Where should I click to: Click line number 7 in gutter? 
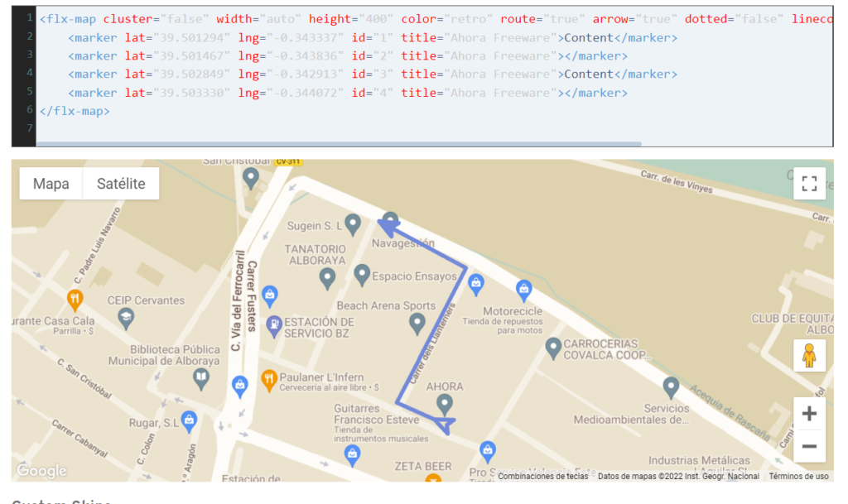click(x=30, y=128)
